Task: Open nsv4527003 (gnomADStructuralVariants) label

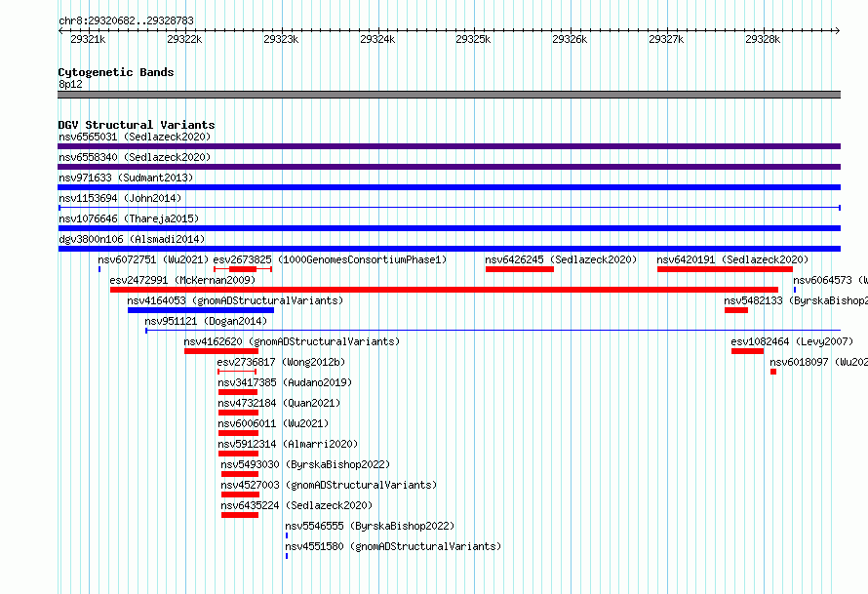Action: pos(329,485)
